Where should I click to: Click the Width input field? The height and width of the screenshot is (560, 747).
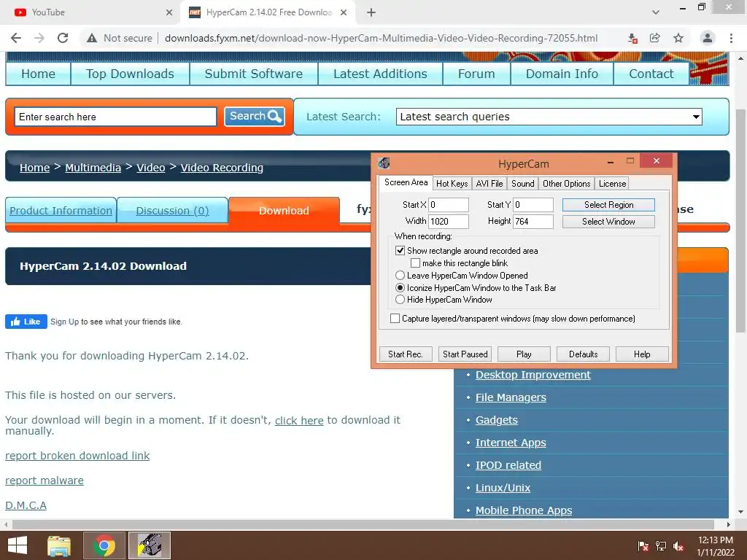(x=449, y=222)
